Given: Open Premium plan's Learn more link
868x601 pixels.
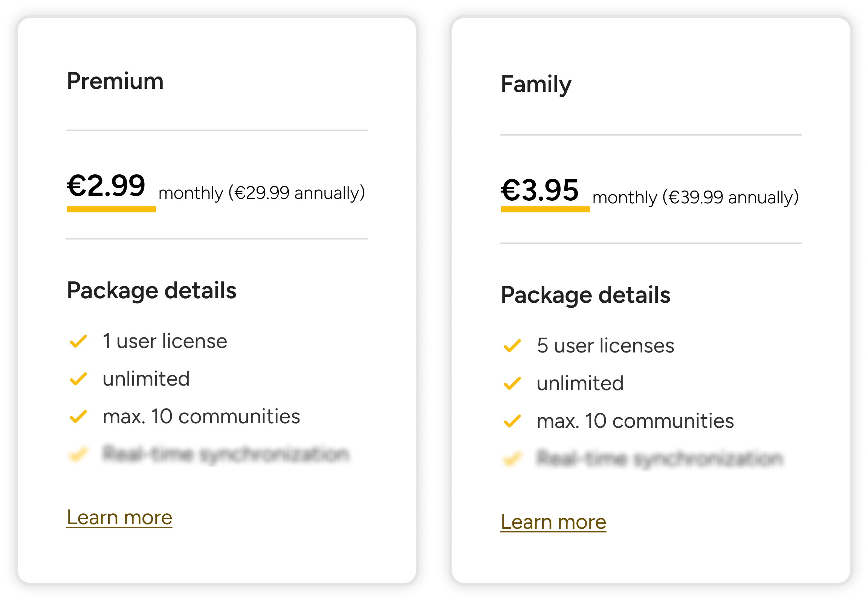Looking at the screenshot, I should click(x=119, y=517).
